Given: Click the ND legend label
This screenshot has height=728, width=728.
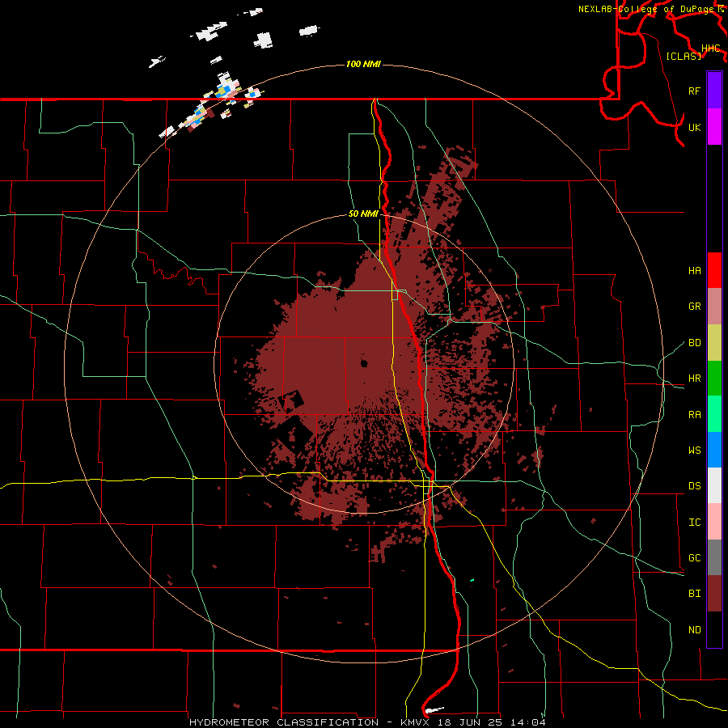Looking at the screenshot, I should [694, 630].
